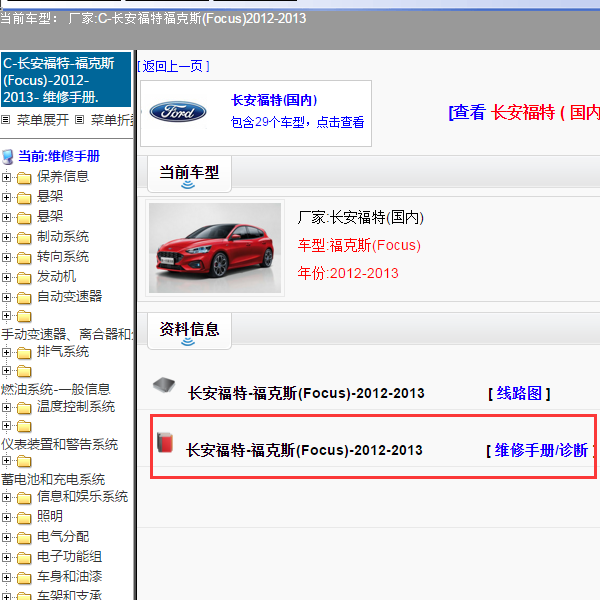Select the 仪表装置和警告系统 tree item
This screenshot has width=600, height=600.
click(59, 444)
